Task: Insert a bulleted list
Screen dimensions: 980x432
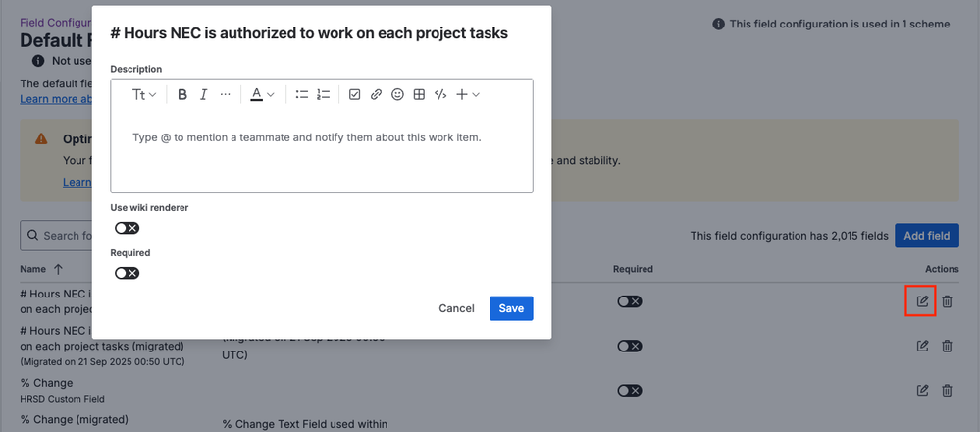Action: coord(302,94)
